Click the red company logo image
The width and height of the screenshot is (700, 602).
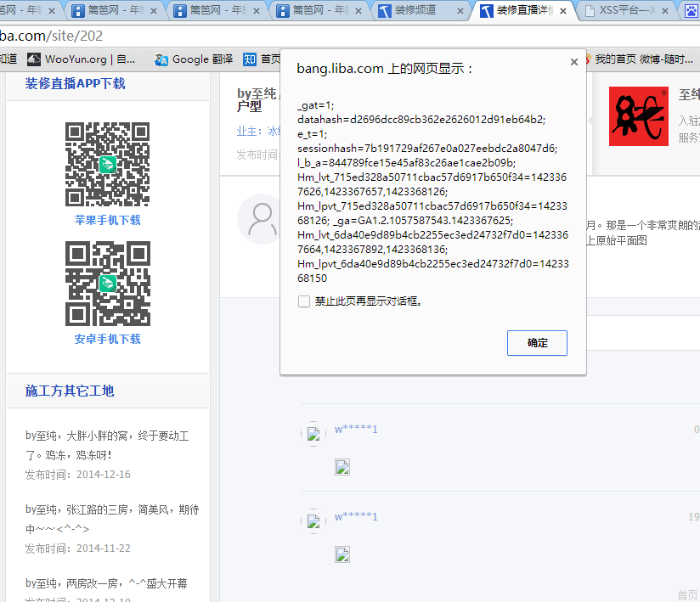click(x=639, y=116)
